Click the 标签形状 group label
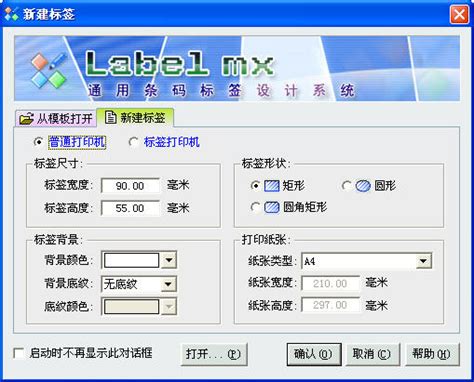474x382 pixels. [x=266, y=163]
